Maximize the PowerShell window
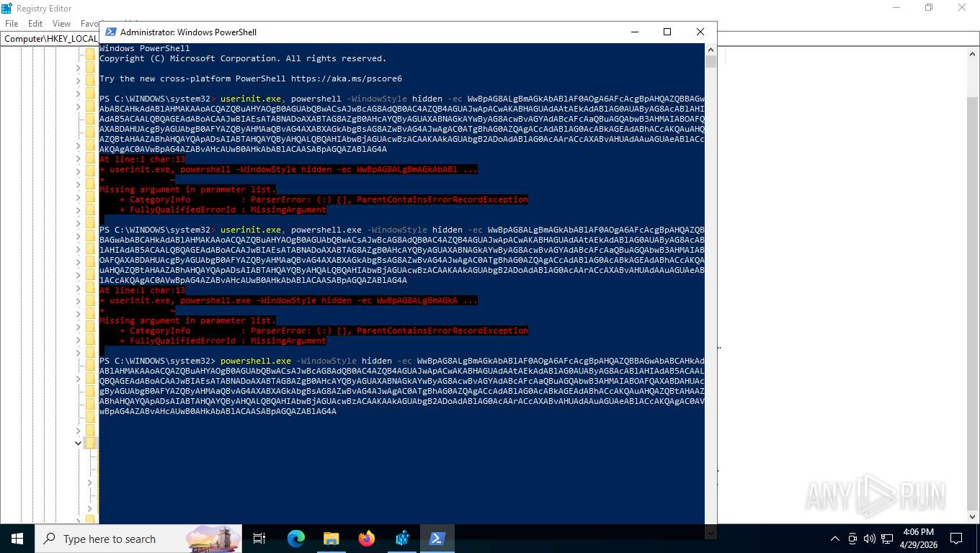Screen dimensions: 980x553 coord(667,32)
